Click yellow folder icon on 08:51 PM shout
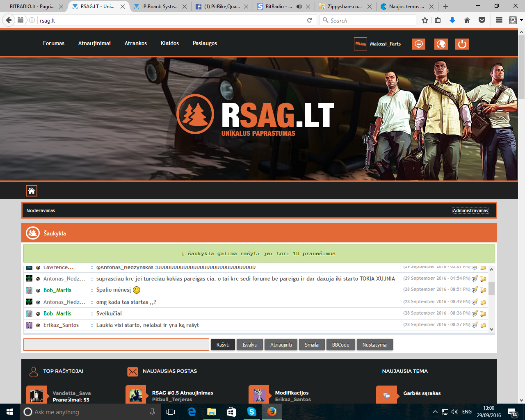 pos(483,290)
